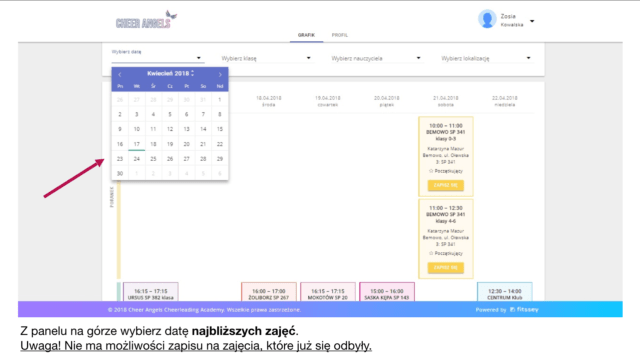Click ZAPISZ SIĘ for 10:00 - 11:00 class
This screenshot has height=361, width=640.
(x=446, y=185)
